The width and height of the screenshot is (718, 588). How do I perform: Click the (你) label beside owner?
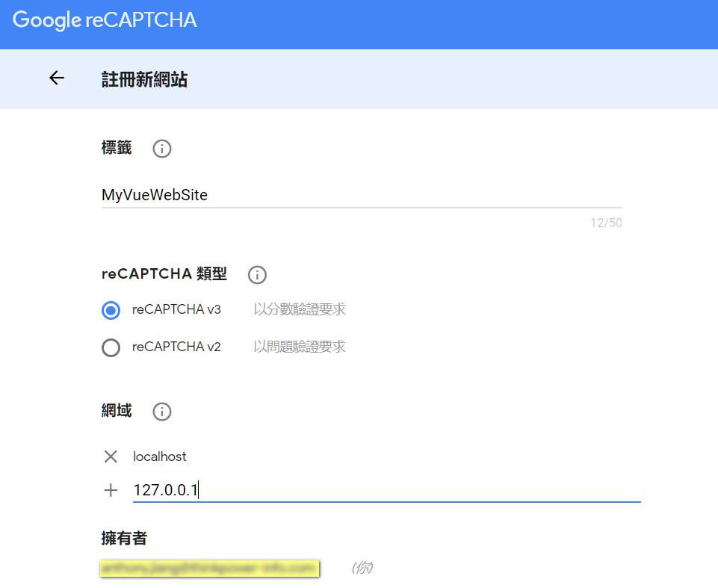pyautogui.click(x=362, y=568)
